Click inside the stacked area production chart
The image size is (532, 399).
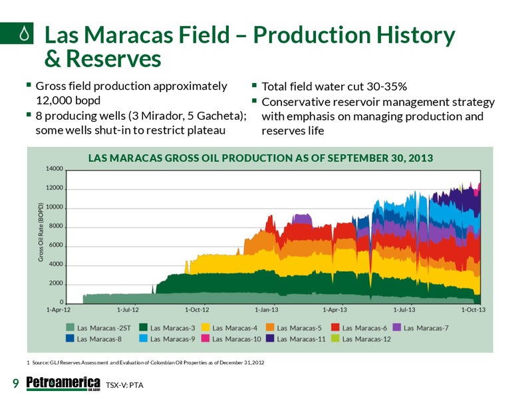[273, 237]
